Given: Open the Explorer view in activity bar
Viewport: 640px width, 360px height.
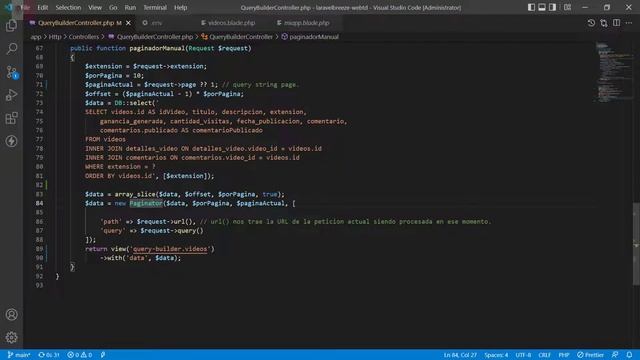Looking at the screenshot, I should tap(11, 26).
